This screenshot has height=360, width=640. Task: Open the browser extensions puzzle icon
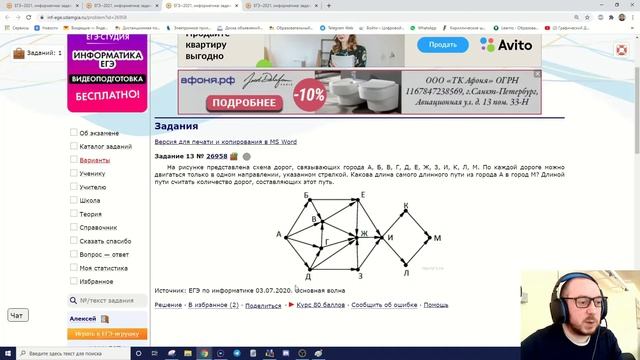point(611,17)
